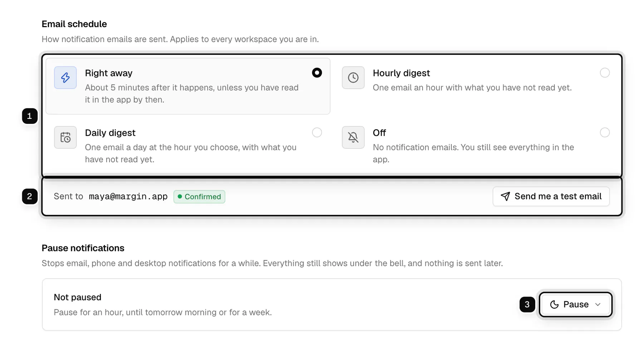Image resolution: width=644 pixels, height=348 pixels.
Task: Choose the Daily digest radio option
Action: click(x=317, y=132)
